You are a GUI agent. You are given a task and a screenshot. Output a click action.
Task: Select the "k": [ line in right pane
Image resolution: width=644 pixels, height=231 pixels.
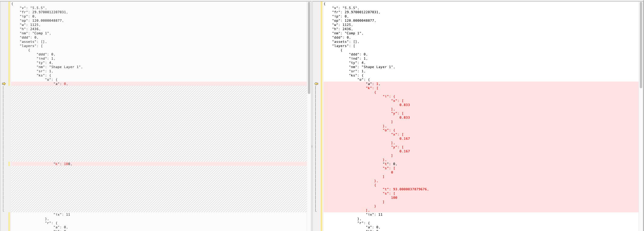(372, 88)
